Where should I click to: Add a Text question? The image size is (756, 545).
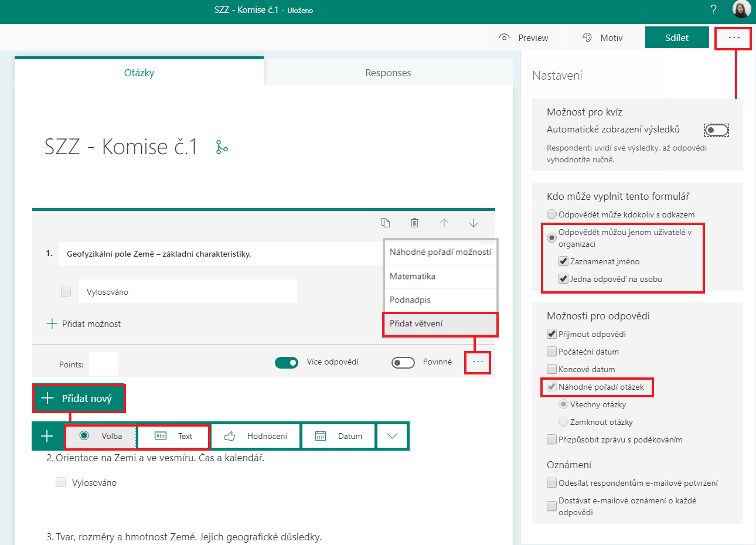[x=173, y=436]
